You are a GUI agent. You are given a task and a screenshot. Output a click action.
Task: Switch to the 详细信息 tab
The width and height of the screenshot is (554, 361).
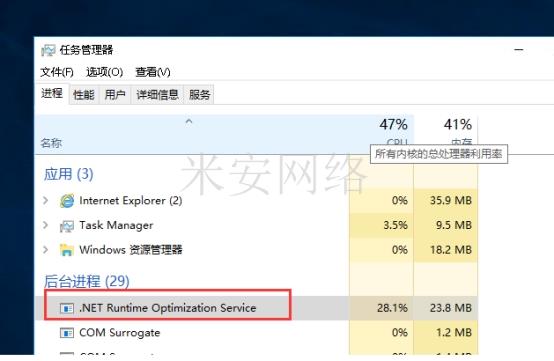click(157, 95)
